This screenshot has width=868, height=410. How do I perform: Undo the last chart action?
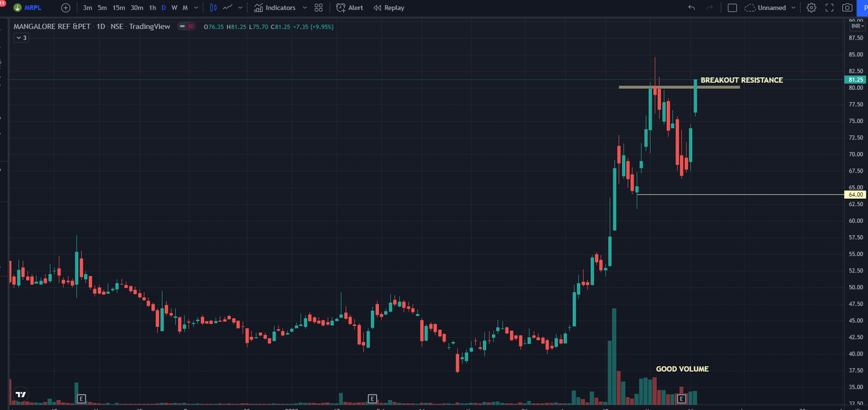click(x=692, y=7)
